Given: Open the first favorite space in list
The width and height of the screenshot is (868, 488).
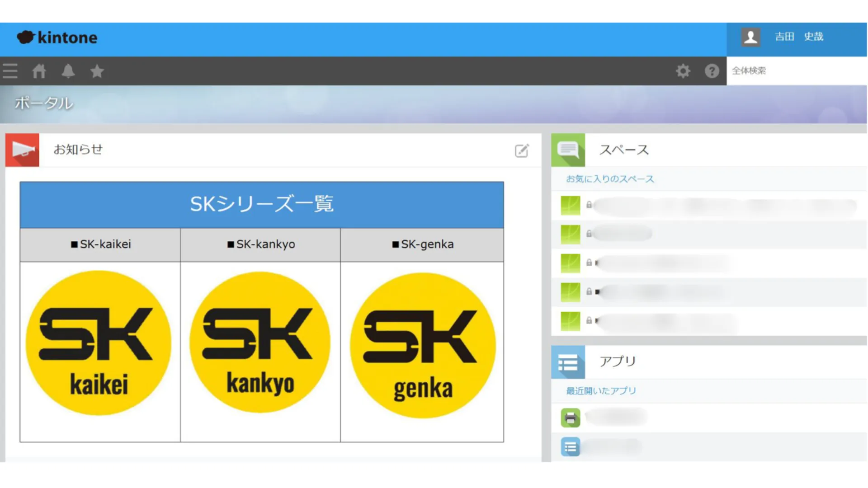Looking at the screenshot, I should tap(723, 206).
